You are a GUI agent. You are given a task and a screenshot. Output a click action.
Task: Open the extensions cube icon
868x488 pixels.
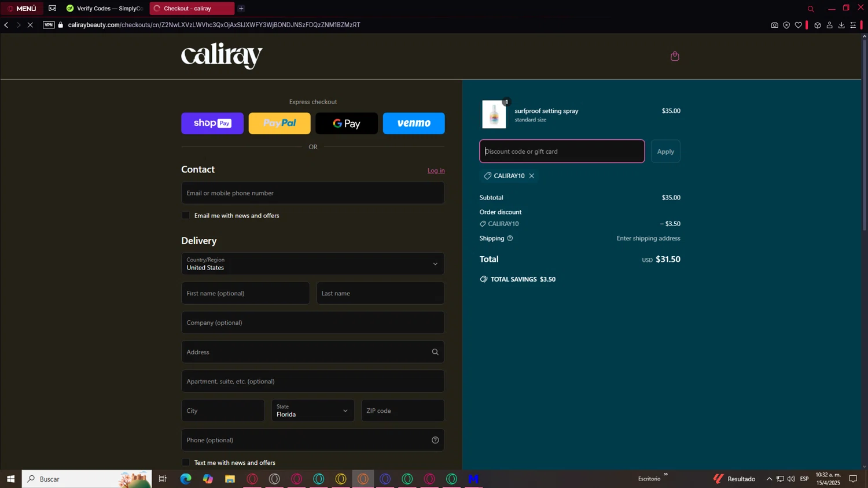click(x=818, y=25)
